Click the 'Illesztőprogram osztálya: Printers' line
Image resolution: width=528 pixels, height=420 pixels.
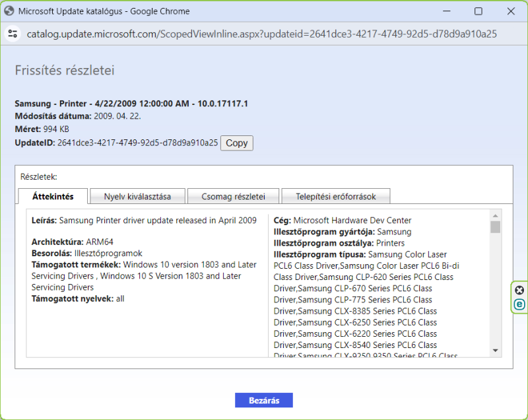tap(339, 243)
